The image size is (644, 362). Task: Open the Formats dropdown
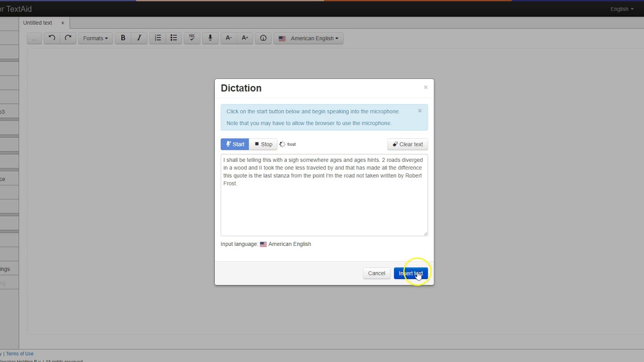96,38
